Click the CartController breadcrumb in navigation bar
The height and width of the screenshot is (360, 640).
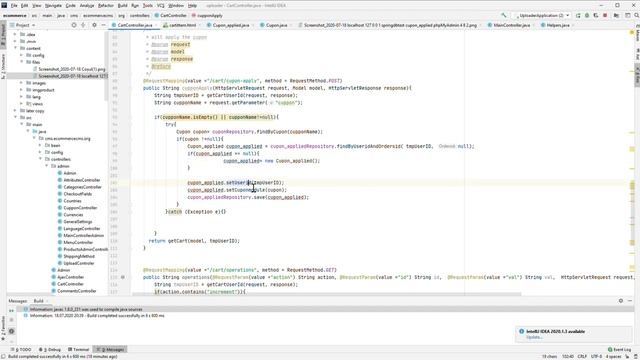171,16
